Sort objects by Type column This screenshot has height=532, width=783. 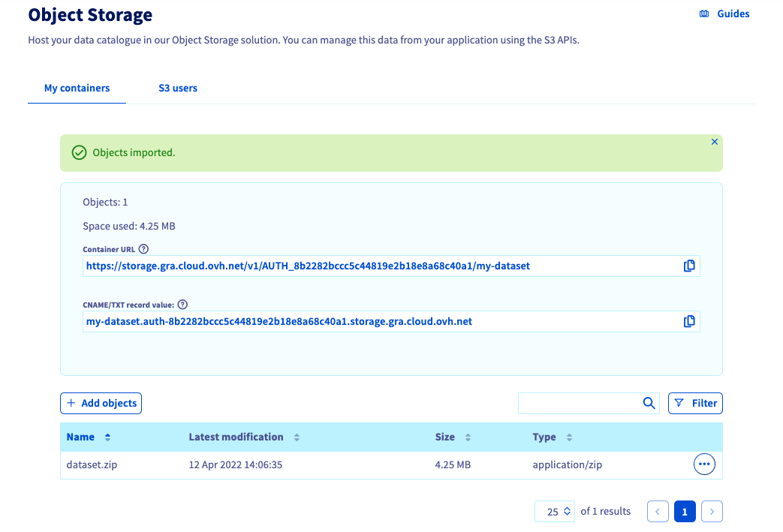(569, 437)
